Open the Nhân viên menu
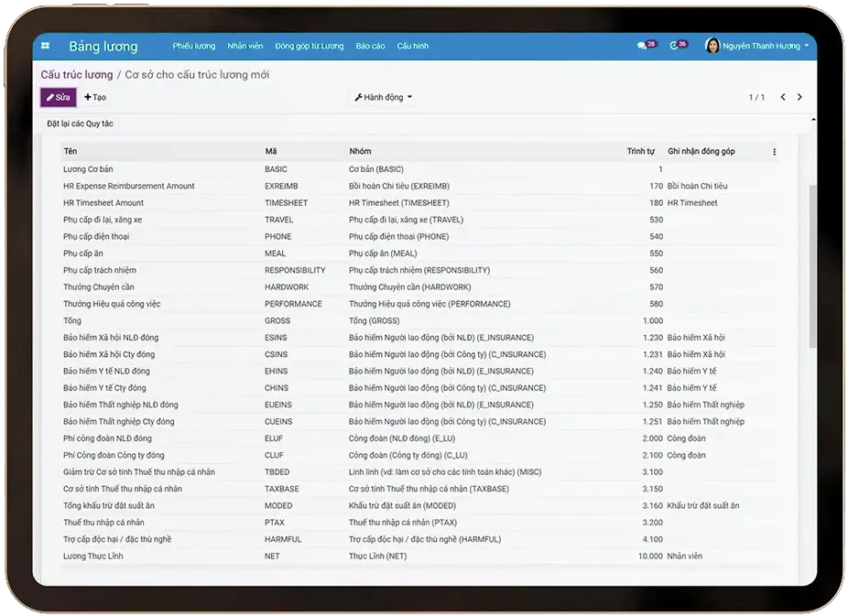 tap(245, 46)
